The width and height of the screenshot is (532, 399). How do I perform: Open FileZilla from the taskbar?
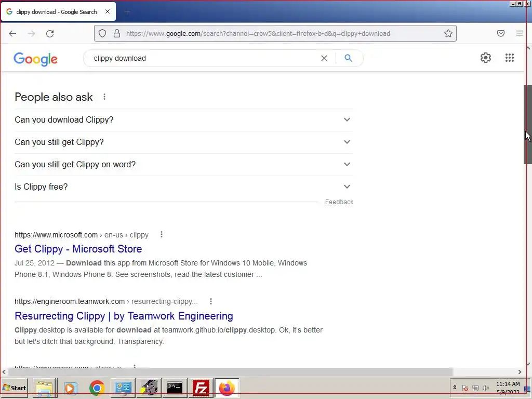click(201, 388)
